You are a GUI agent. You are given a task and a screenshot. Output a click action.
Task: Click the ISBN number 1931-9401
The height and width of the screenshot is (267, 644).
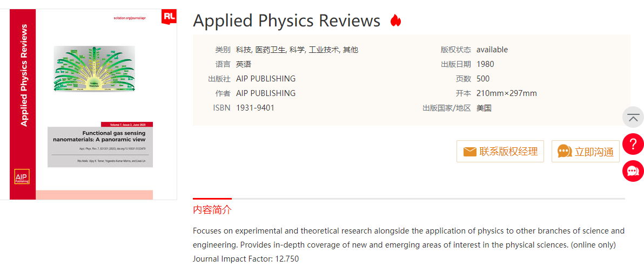(x=255, y=108)
